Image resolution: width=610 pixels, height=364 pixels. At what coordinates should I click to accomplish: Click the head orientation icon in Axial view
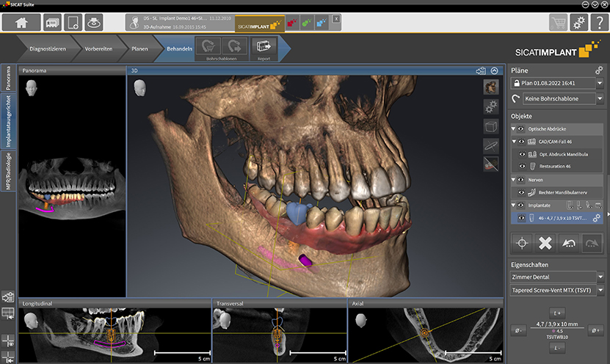pos(361,321)
